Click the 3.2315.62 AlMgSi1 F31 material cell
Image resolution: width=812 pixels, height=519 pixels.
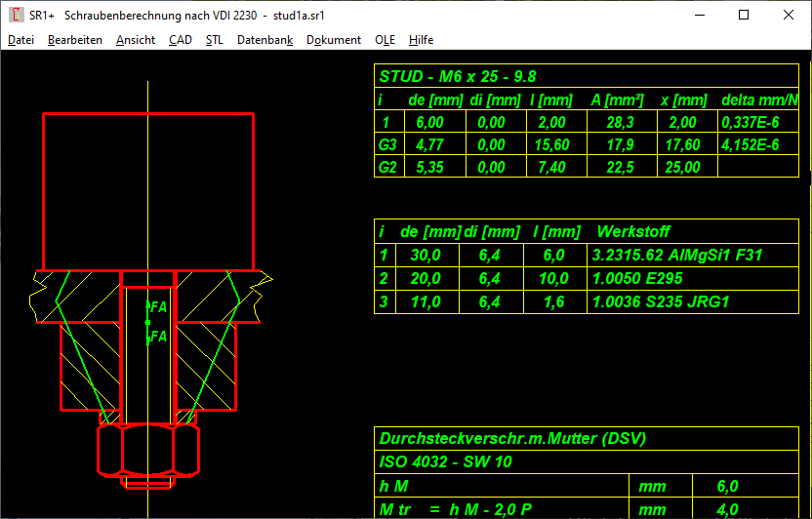click(x=676, y=256)
